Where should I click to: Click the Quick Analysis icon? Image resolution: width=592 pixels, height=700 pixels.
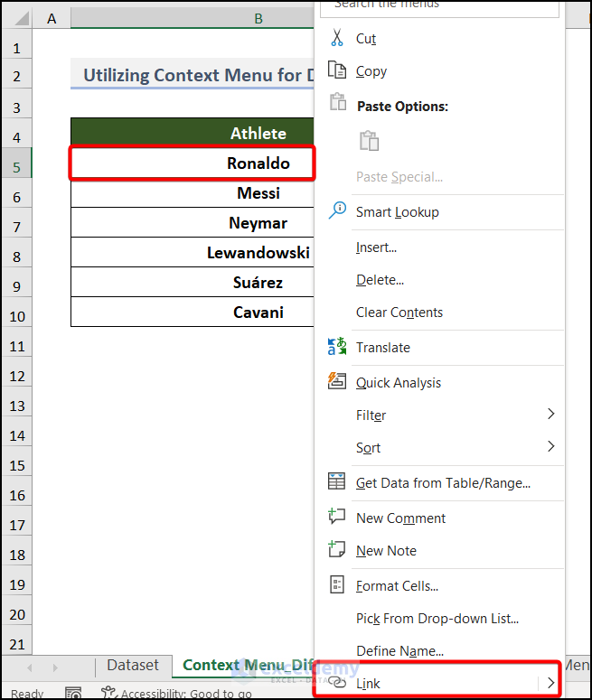[x=337, y=381]
